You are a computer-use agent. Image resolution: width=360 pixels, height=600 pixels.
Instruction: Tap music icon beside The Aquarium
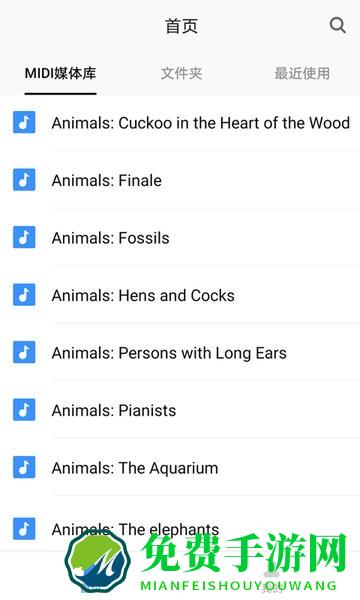24,467
